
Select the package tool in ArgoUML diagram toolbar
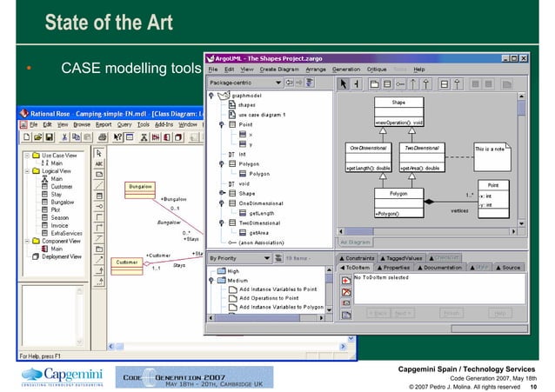tap(374, 84)
